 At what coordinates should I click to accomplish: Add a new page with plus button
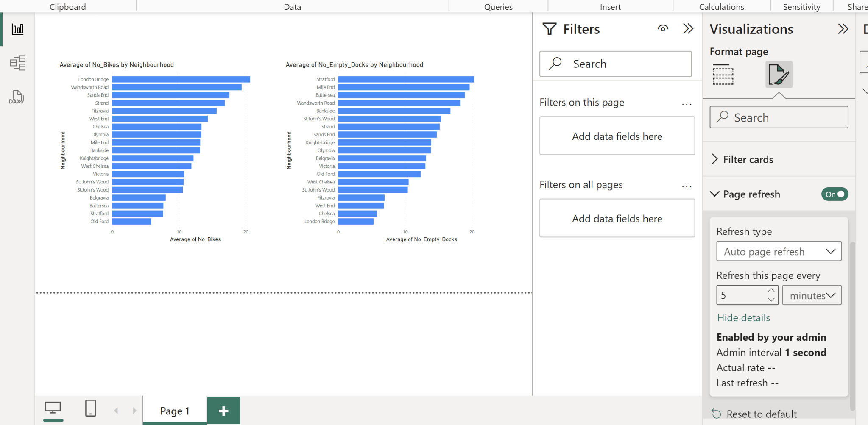(223, 411)
